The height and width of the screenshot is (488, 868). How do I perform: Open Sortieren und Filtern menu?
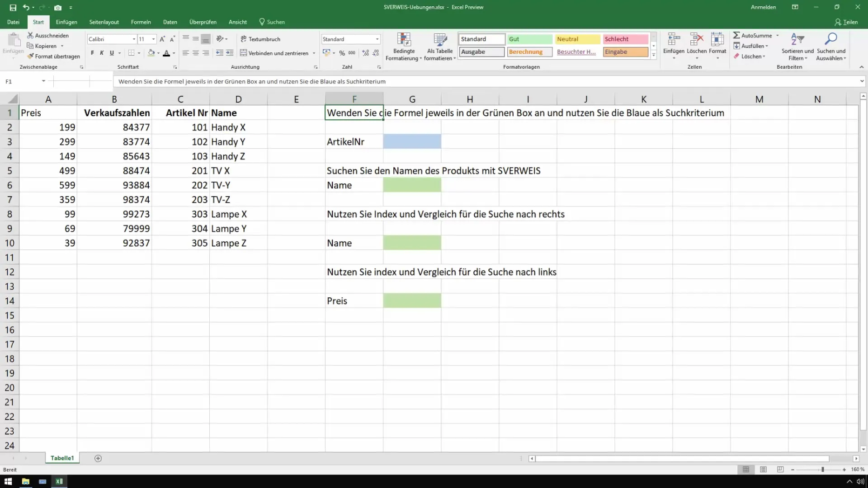pos(797,47)
